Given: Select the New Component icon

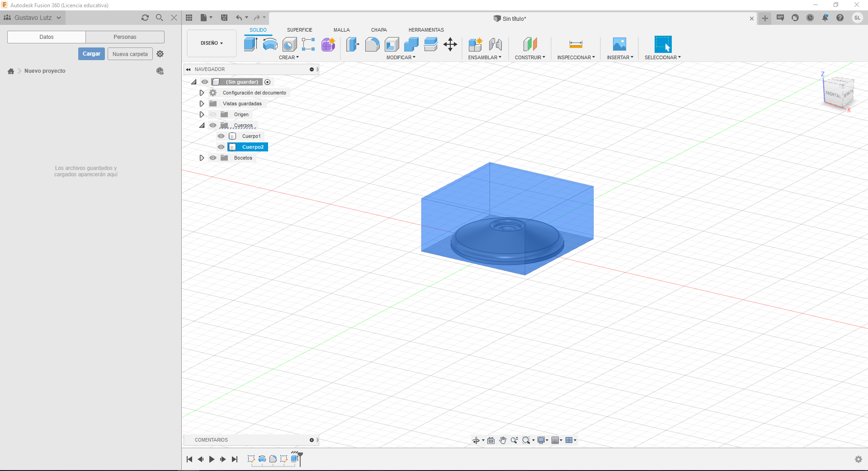Looking at the screenshot, I should point(476,44).
